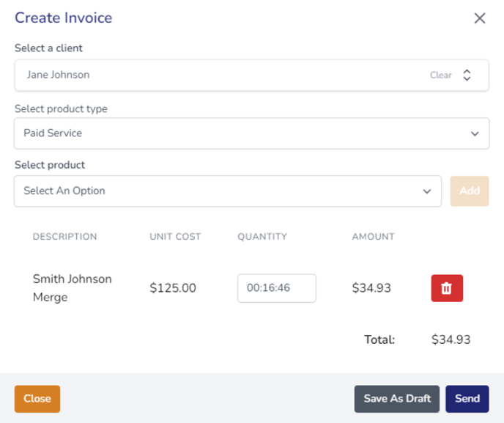
Task: Open the Select An Option product dropdown
Action: coord(228,191)
